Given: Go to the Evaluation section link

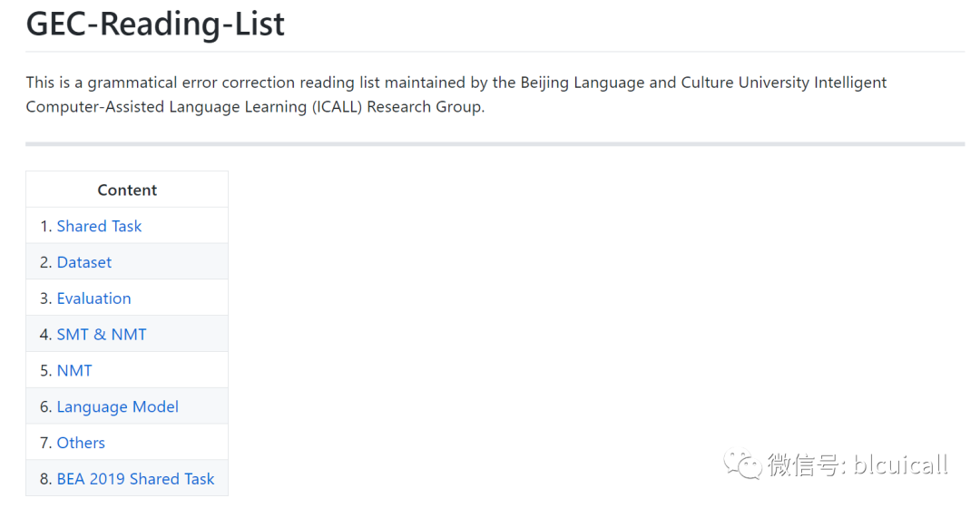Looking at the screenshot, I should tap(93, 298).
